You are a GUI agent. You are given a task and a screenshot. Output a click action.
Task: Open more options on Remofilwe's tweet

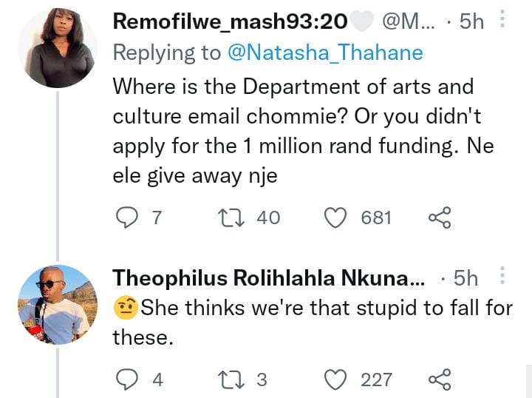(x=503, y=18)
